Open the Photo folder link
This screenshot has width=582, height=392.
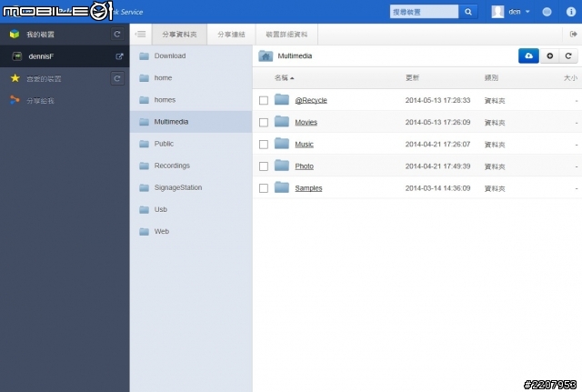tap(304, 166)
